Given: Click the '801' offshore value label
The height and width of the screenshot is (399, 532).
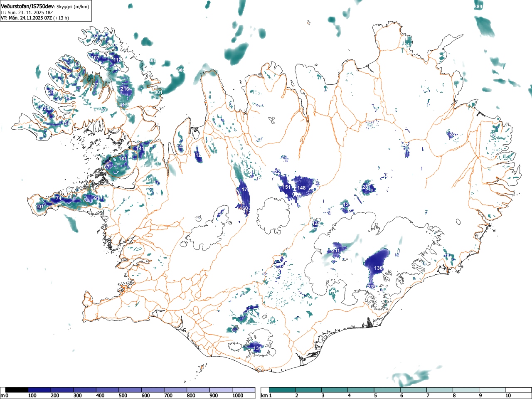Looking at the screenshot, I should click(x=158, y=92).
